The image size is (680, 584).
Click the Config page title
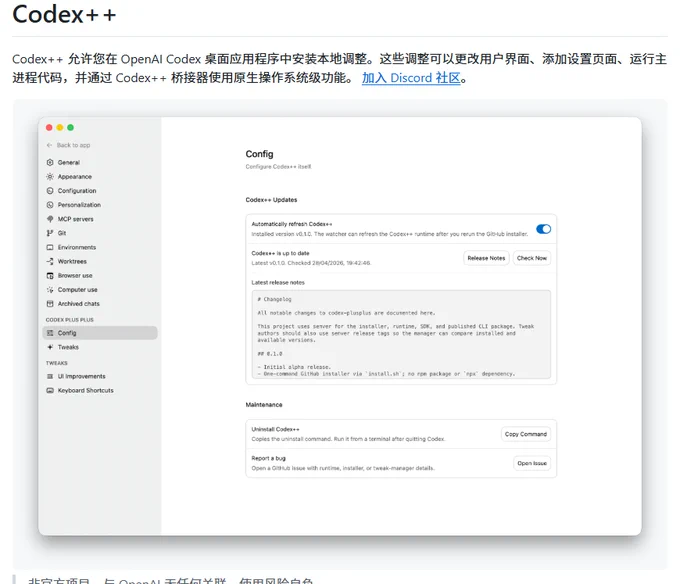(259, 154)
